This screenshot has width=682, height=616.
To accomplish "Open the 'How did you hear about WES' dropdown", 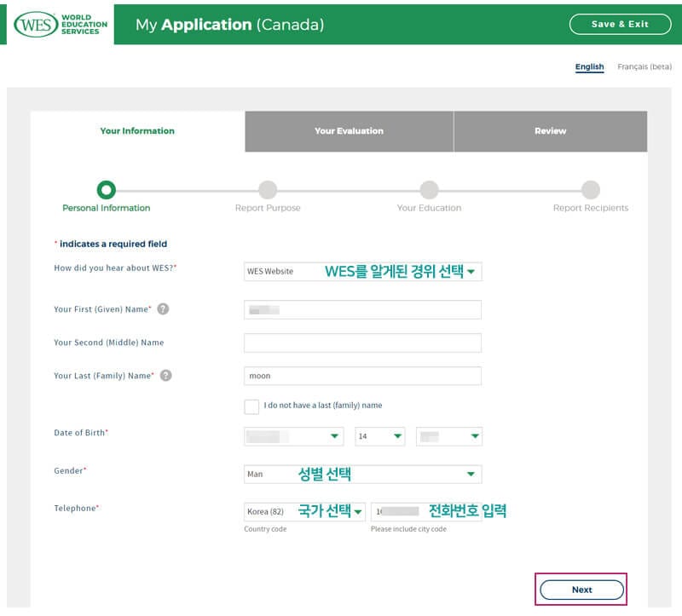I will 362,272.
